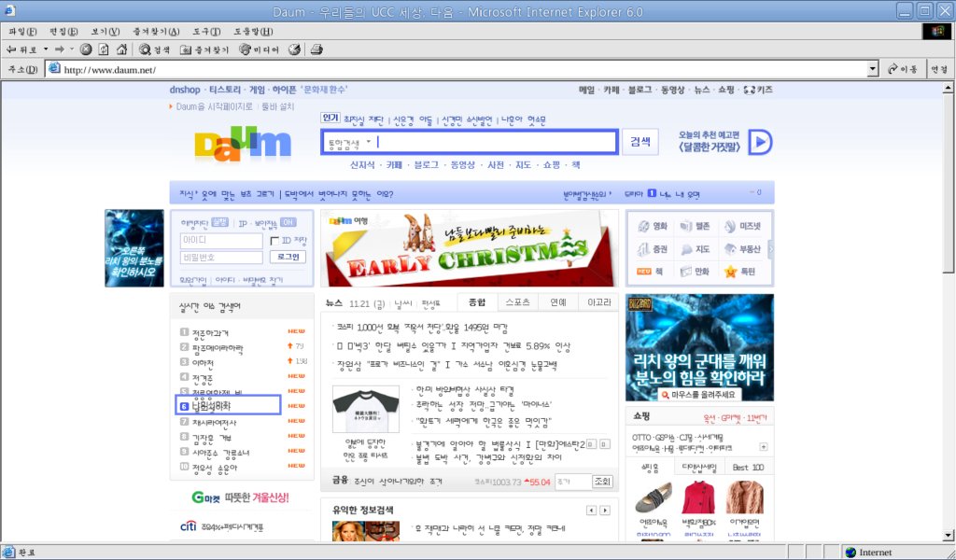Click the black-sleeved T-shirt news thumbnail
The image size is (956, 560).
coord(366,410)
